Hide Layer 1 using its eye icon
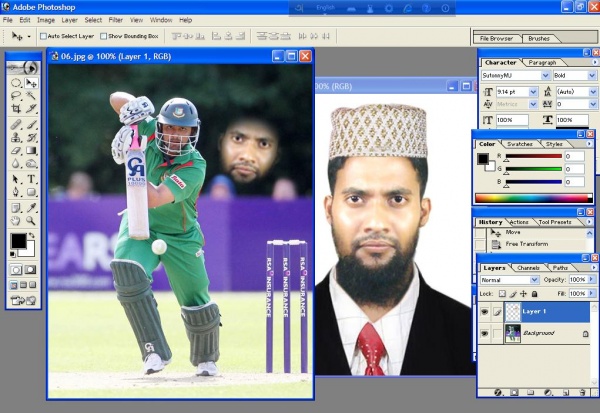This screenshot has width=600, height=413. (x=486, y=312)
